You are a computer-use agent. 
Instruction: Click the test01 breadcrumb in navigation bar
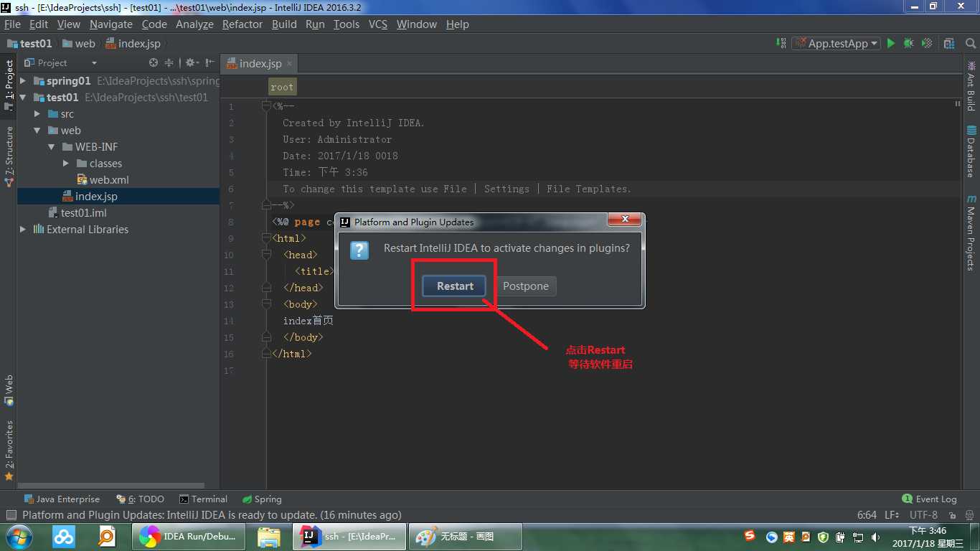coord(29,43)
